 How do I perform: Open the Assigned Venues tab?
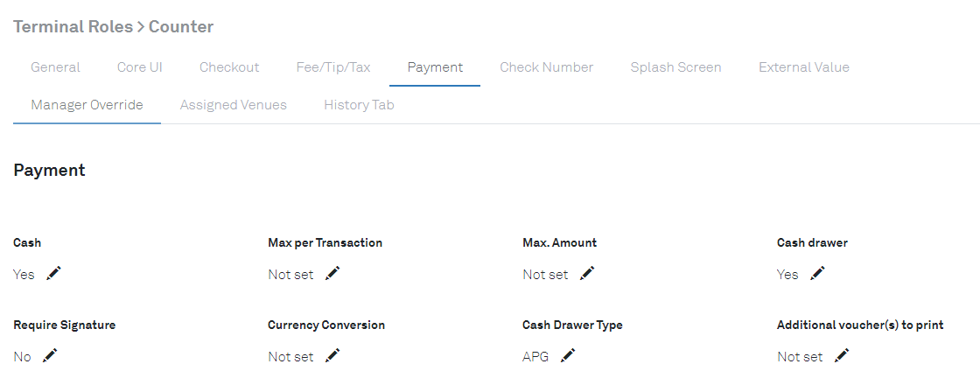(234, 105)
